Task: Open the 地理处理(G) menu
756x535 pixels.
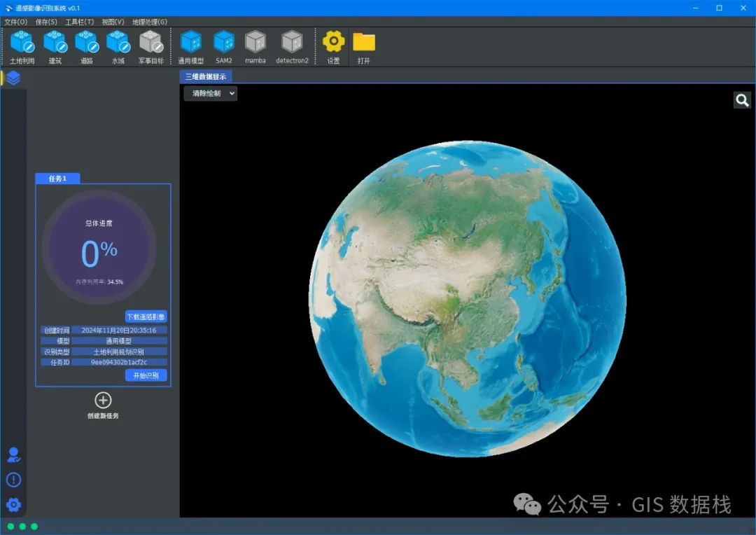Action: pos(150,22)
